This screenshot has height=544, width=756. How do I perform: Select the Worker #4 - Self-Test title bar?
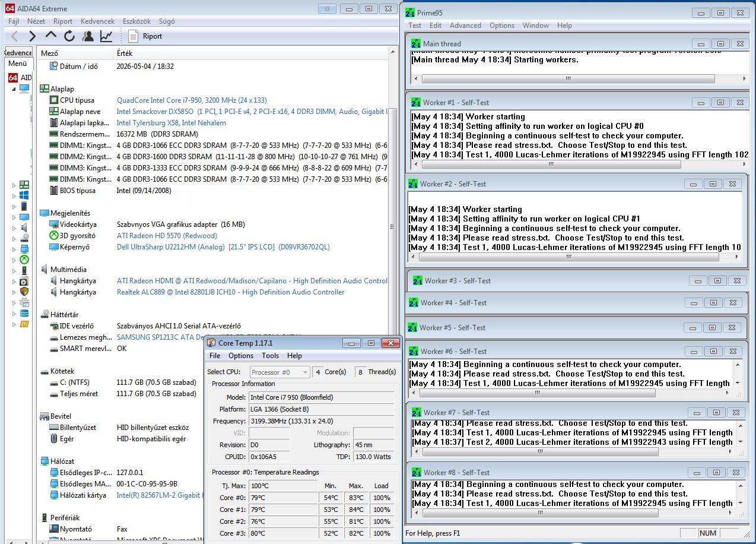(576, 303)
